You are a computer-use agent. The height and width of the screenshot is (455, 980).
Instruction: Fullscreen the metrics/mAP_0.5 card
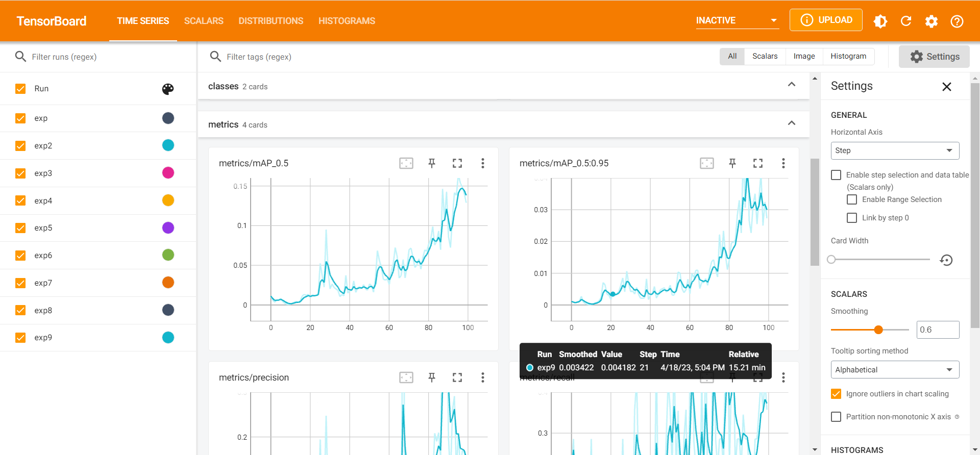pos(457,163)
